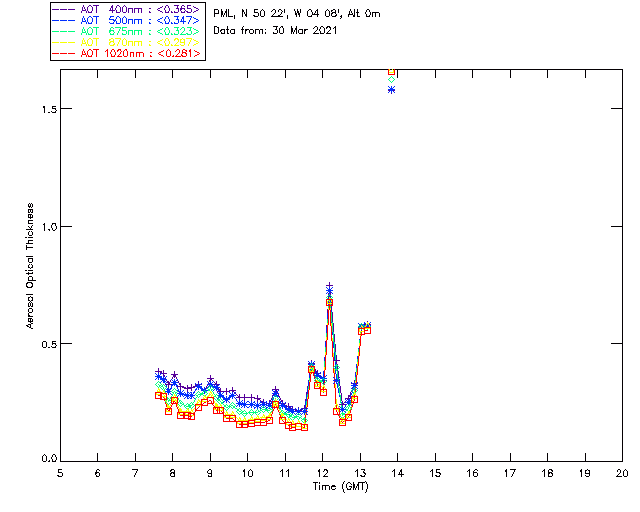Click the x-axis label 5
Viewport: 640px width, 512px height.
point(60,473)
